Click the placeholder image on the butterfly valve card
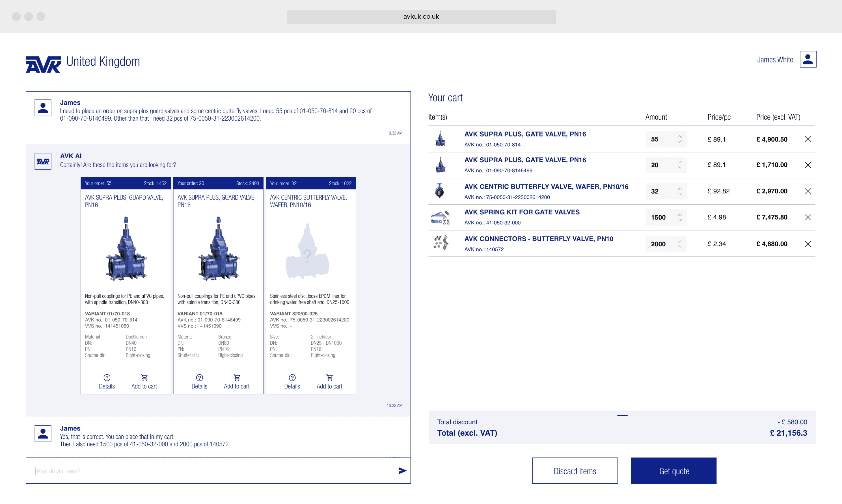 (308, 251)
